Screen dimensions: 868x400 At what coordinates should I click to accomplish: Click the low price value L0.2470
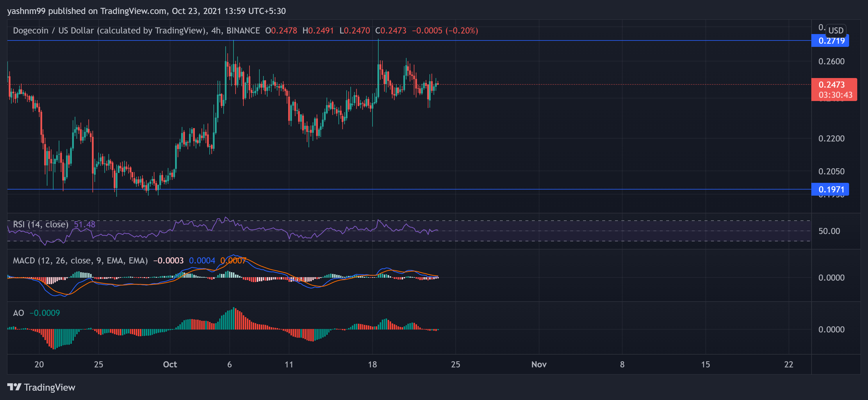click(x=354, y=31)
